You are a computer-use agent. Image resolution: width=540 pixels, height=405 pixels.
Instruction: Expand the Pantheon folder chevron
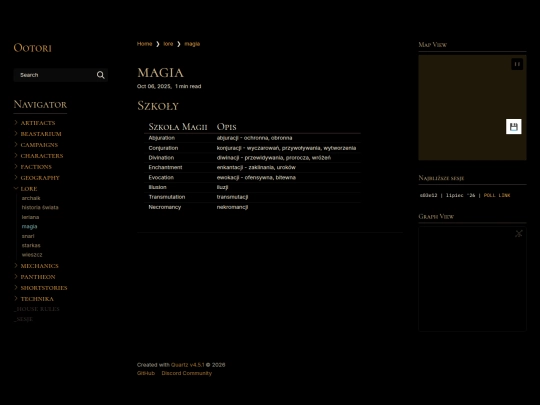[16, 277]
